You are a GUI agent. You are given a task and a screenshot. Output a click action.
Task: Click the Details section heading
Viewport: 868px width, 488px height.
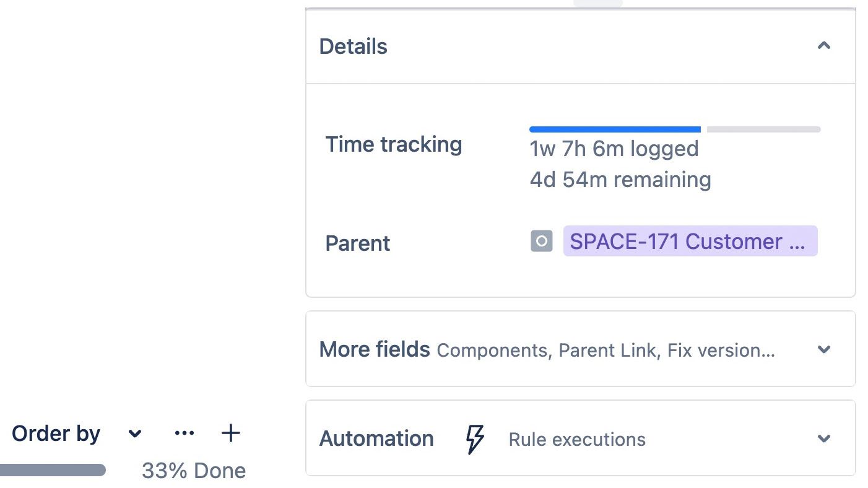coord(353,46)
